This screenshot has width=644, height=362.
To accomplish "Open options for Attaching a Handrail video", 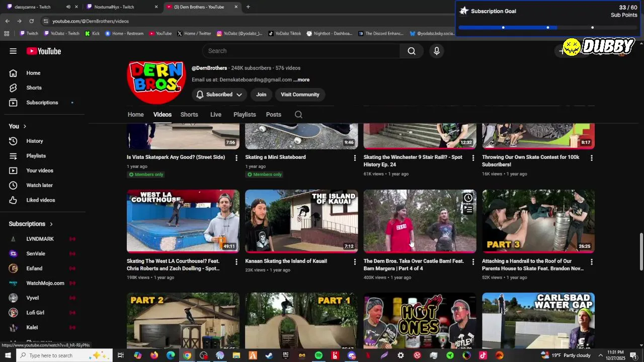I will (591, 262).
